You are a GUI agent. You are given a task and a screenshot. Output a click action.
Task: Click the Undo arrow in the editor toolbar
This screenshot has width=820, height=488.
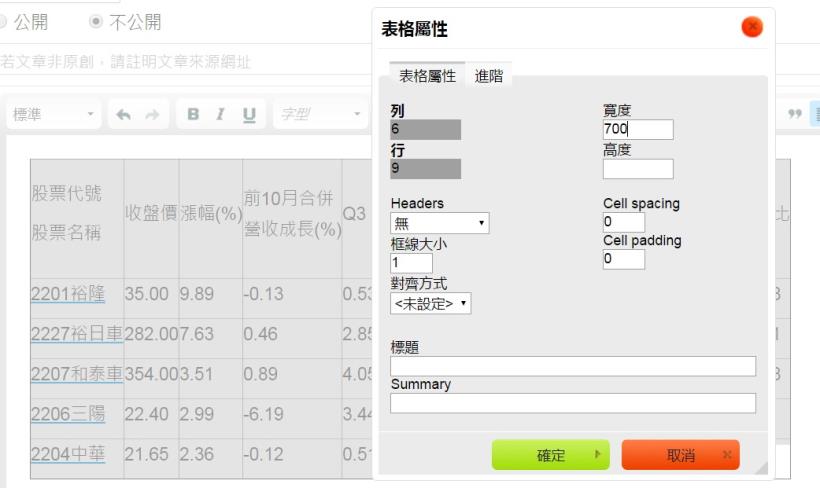123,115
